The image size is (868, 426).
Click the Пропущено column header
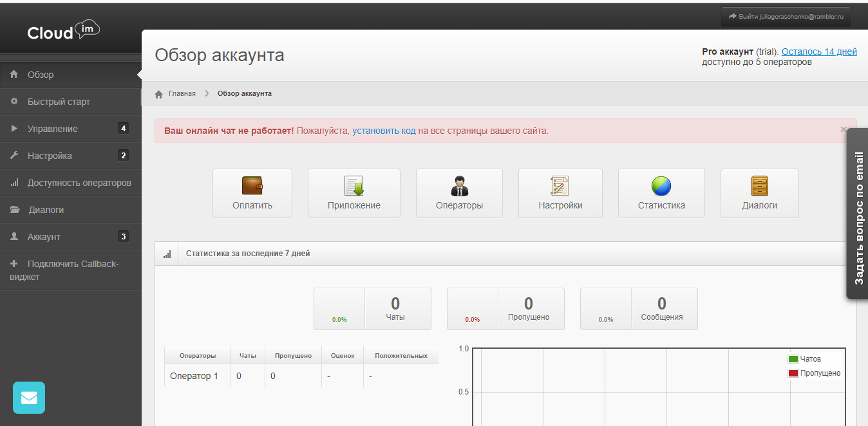tap(293, 355)
